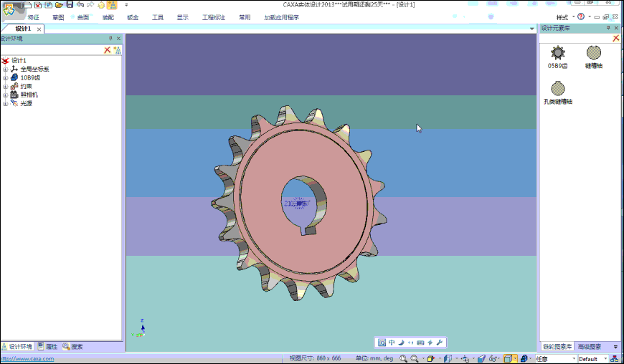Select the 10B9齿 part in tree
This screenshot has width=624, height=364.
[x=30, y=78]
